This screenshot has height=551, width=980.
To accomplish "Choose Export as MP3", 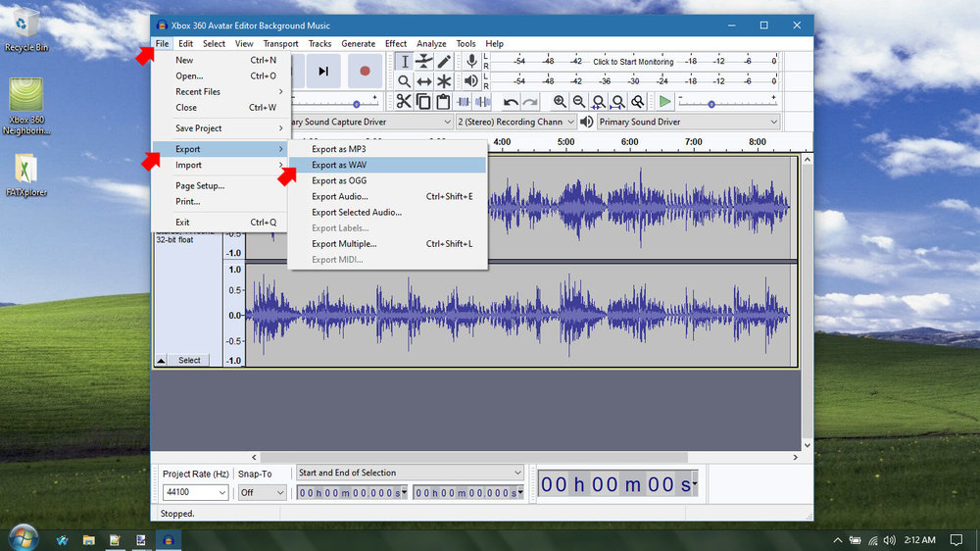I will click(387, 149).
